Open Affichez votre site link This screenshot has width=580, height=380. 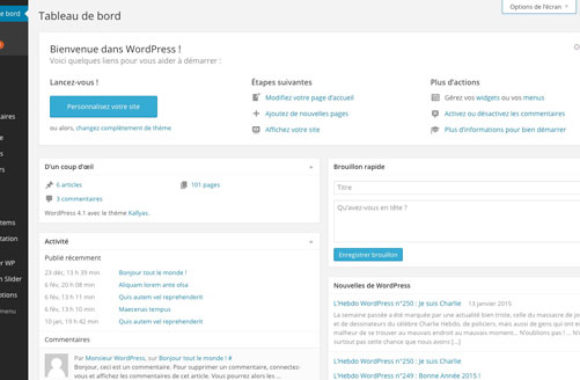click(292, 130)
